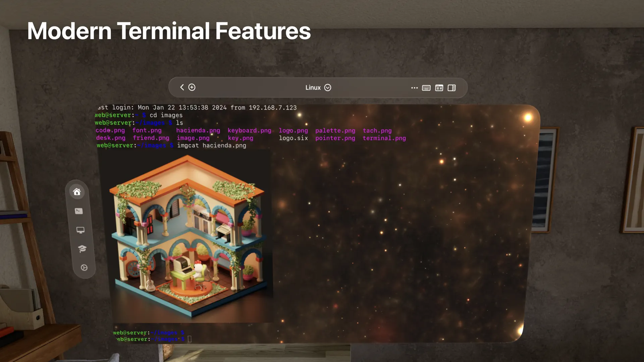Select the remote desktop monitor icon

80,230
